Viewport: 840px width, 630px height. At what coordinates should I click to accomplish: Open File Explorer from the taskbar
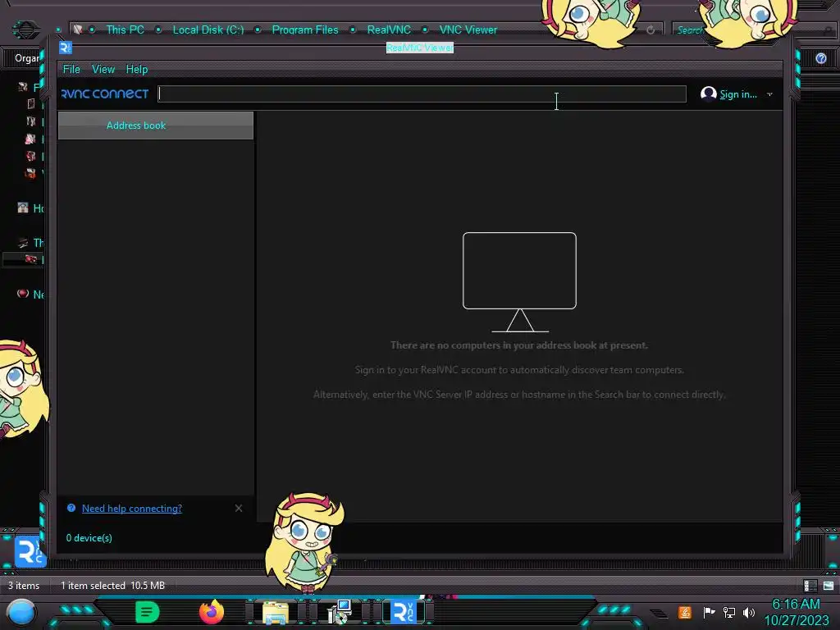pos(276,613)
